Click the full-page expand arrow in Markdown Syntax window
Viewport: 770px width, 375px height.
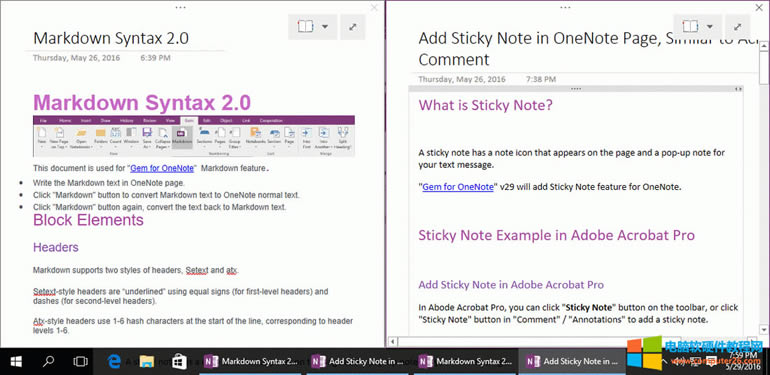[x=353, y=27]
